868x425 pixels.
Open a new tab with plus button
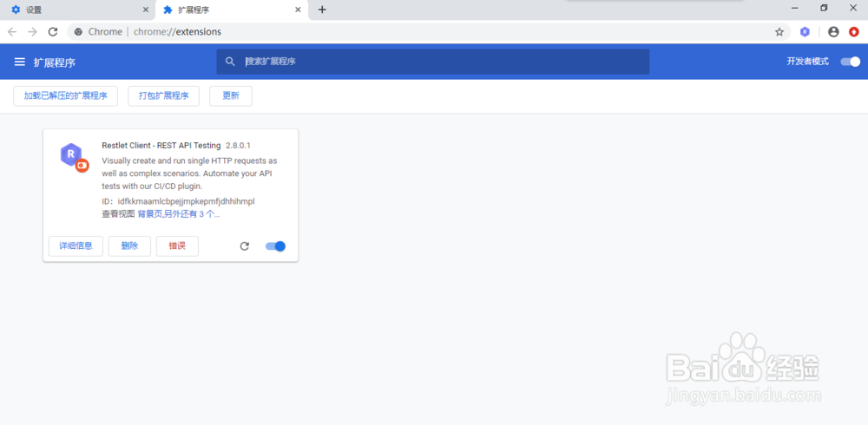322,10
